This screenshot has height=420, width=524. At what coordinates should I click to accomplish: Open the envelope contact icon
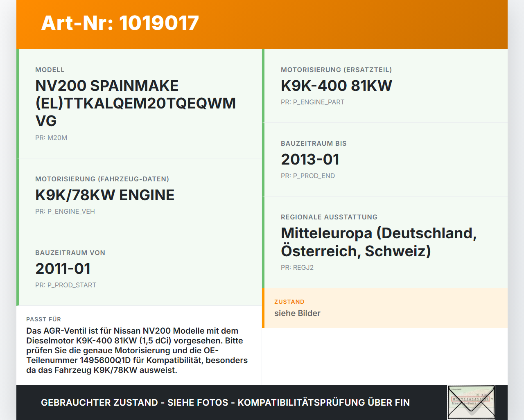[x=471, y=402]
